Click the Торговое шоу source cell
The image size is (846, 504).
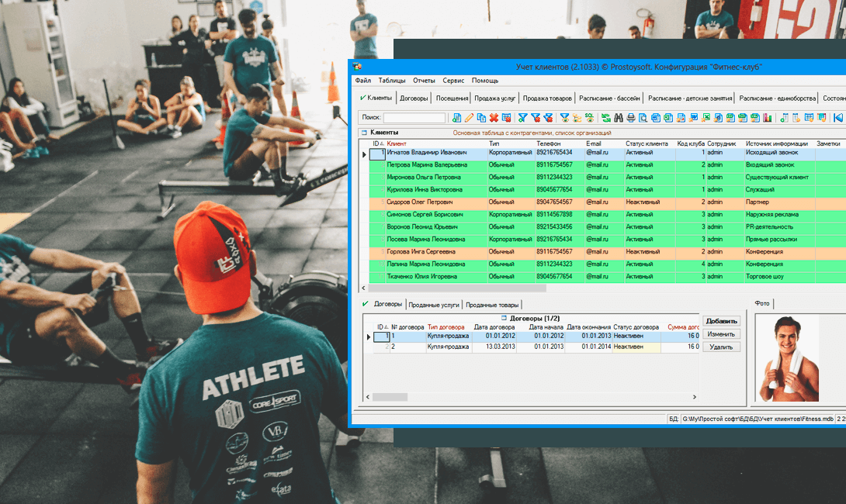(x=779, y=277)
